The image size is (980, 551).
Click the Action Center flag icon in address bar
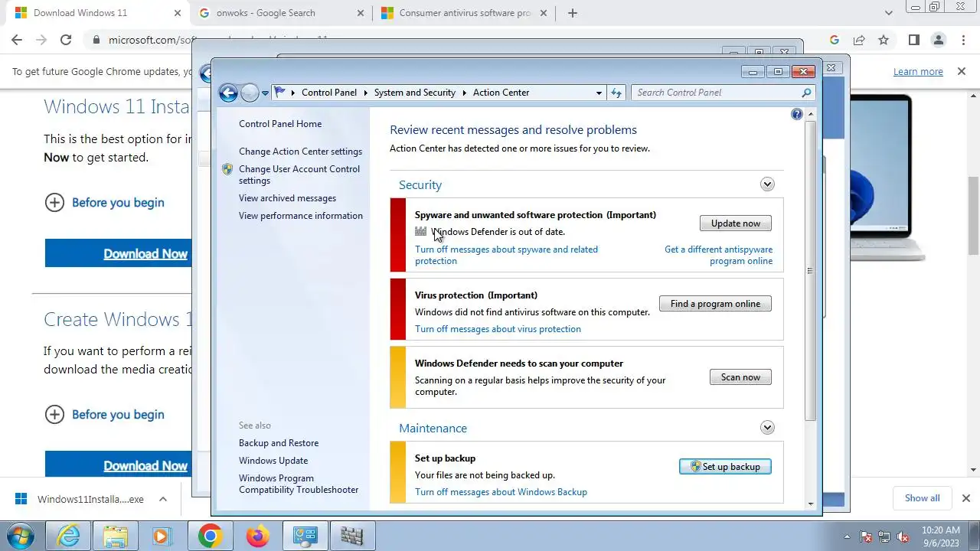pyautogui.click(x=279, y=93)
